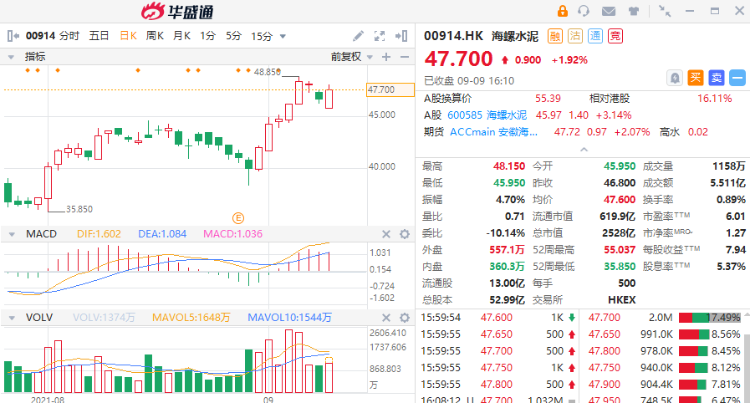
Task: Select the 周K weekly candlestick tab
Action: coord(154,36)
